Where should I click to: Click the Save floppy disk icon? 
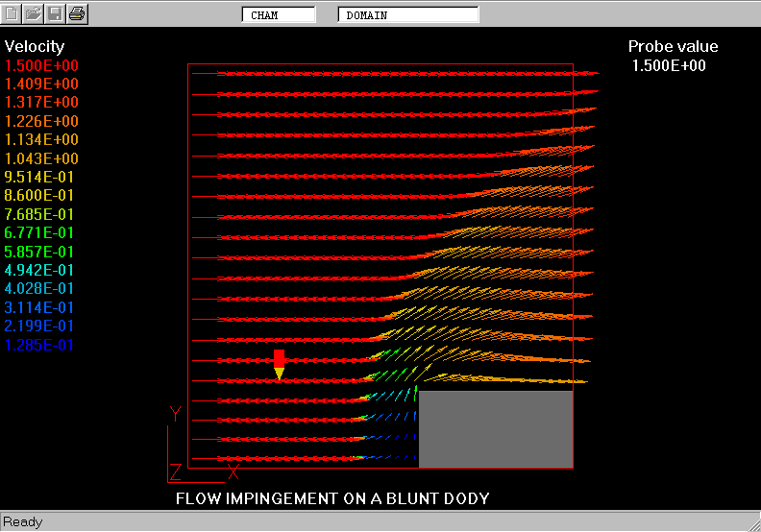[56, 13]
